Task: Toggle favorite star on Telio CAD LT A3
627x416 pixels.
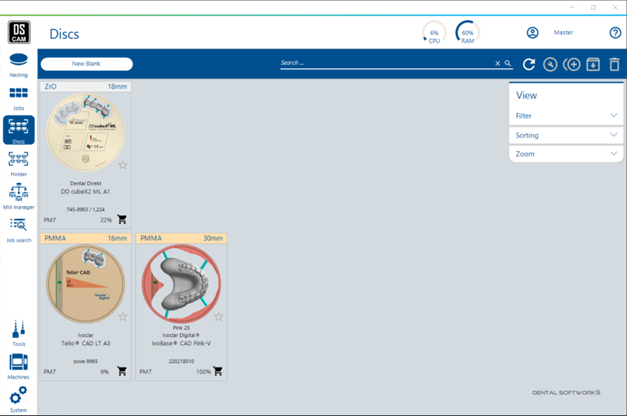Action: [x=123, y=316]
